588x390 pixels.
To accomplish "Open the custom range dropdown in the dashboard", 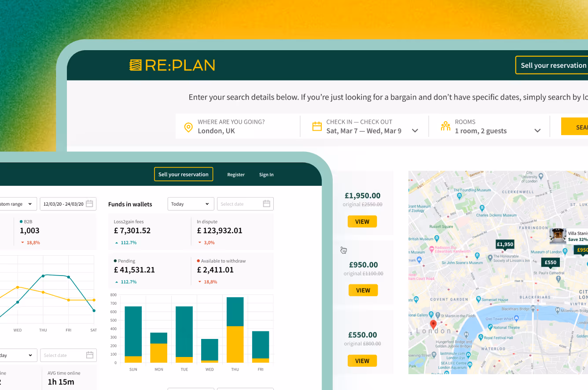I will tap(18, 204).
